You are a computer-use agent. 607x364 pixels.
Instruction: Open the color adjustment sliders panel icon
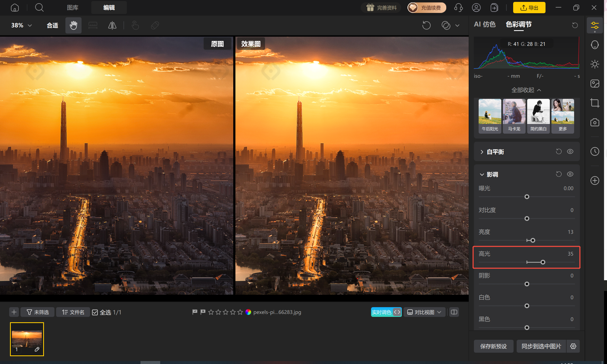tap(595, 26)
